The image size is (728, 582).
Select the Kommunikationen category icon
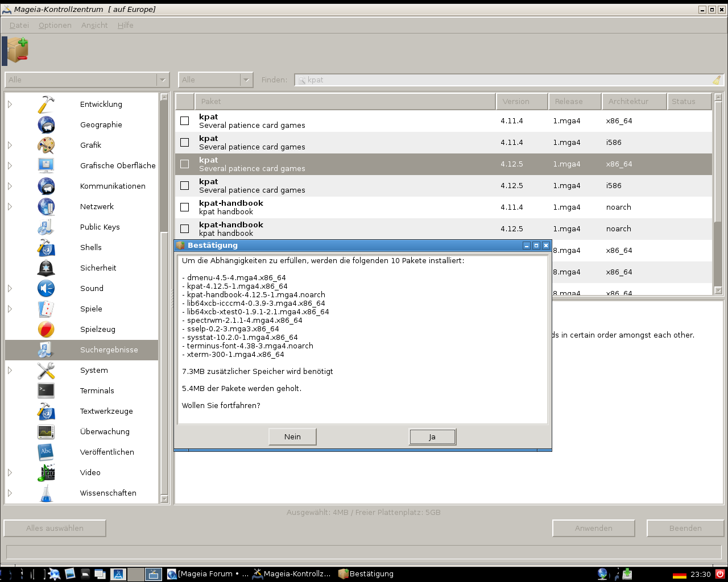point(46,186)
